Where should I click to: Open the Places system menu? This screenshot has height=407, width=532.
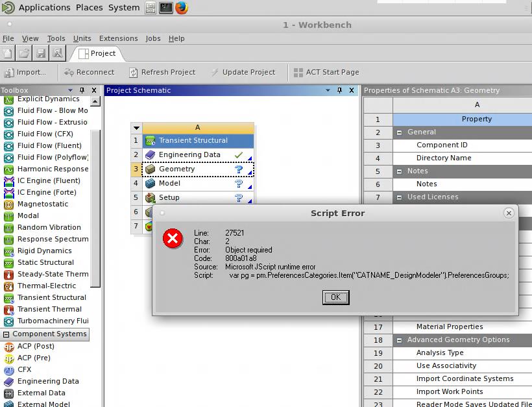tap(90, 8)
